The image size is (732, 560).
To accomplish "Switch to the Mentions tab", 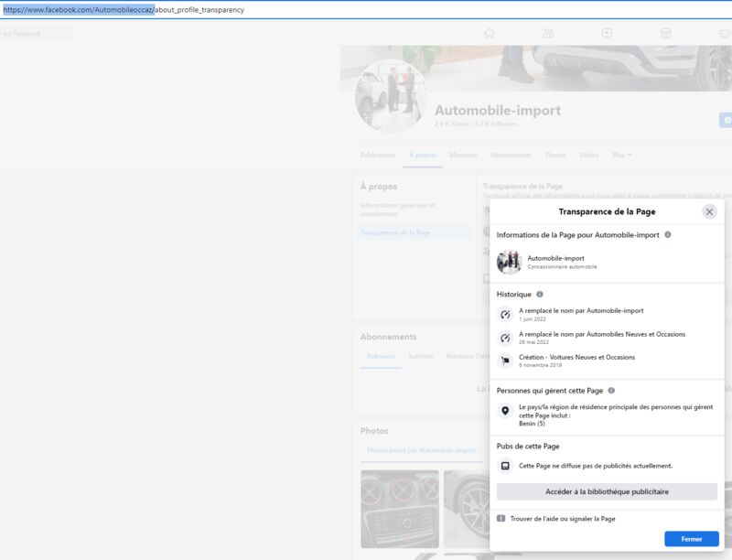I will pyautogui.click(x=463, y=155).
